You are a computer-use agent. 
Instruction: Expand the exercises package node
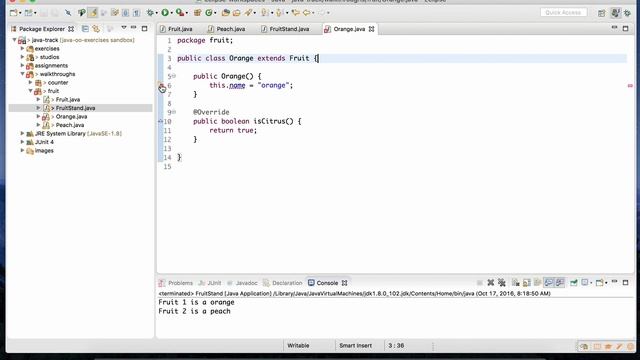22,48
